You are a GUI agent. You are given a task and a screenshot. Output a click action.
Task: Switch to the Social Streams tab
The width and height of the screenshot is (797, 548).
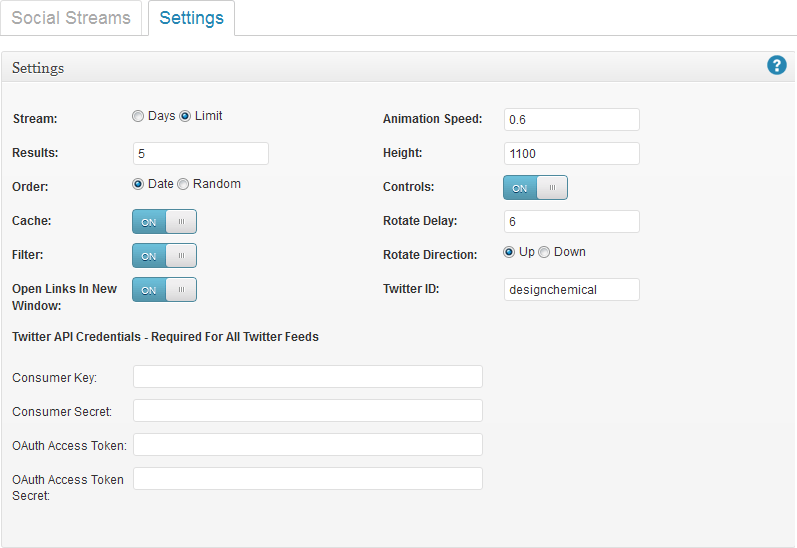pyautogui.click(x=71, y=18)
